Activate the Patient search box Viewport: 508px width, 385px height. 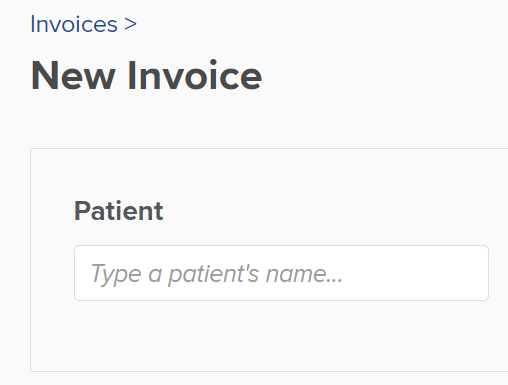pos(281,273)
